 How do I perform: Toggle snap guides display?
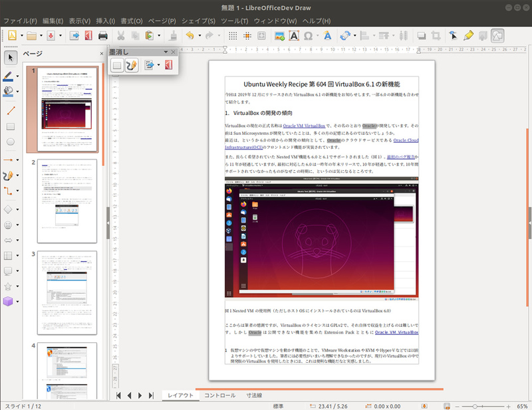(247, 35)
